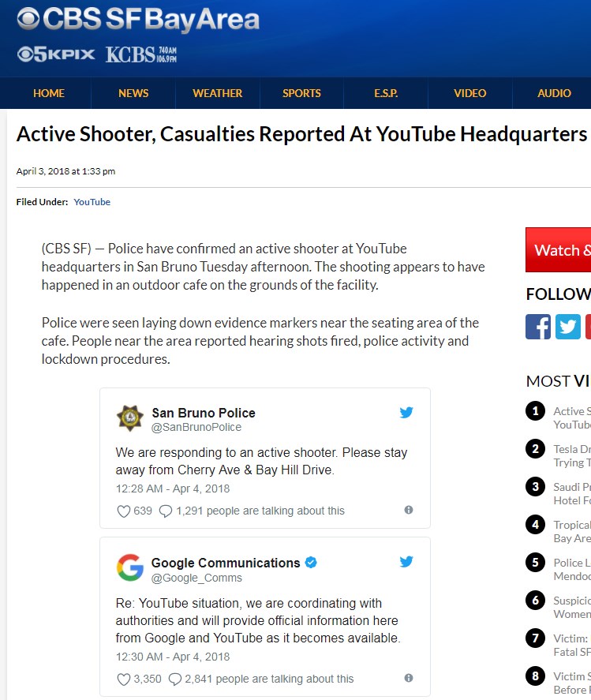
Task: Click tweet text 'Re: YouTube situation'
Action: click(x=178, y=603)
